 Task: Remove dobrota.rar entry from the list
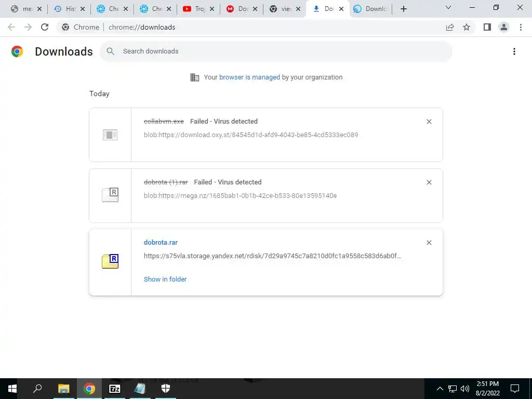pyautogui.click(x=429, y=243)
